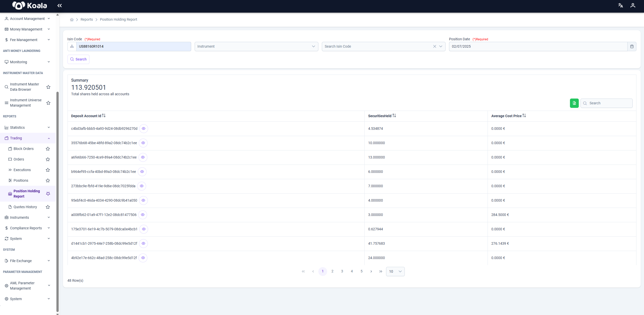View account a008fb62-01a9-47f1 with eye icon
This screenshot has height=315, width=644.
[x=143, y=215]
